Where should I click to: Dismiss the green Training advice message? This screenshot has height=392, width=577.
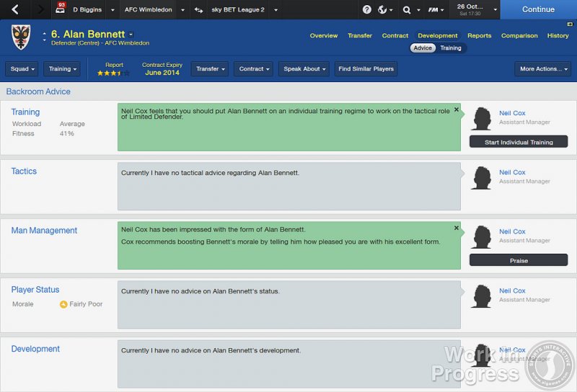(x=456, y=110)
